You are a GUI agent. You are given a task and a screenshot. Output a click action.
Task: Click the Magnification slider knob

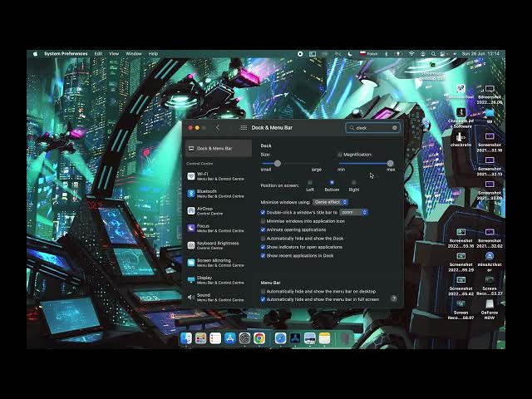[390, 164]
